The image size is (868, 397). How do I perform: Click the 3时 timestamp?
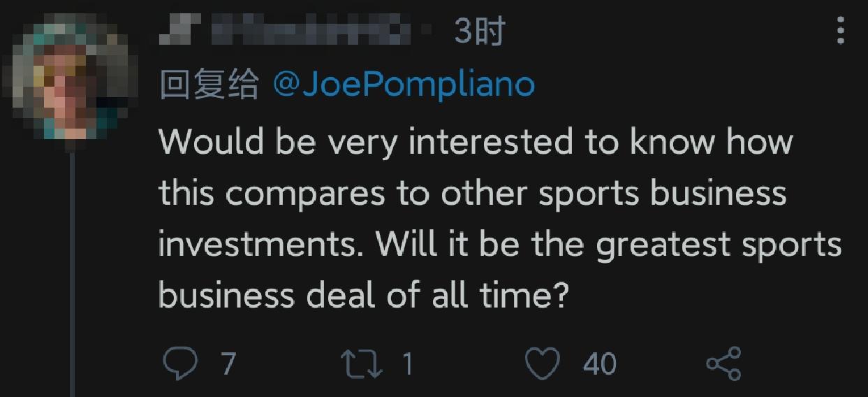pyautogui.click(x=478, y=31)
